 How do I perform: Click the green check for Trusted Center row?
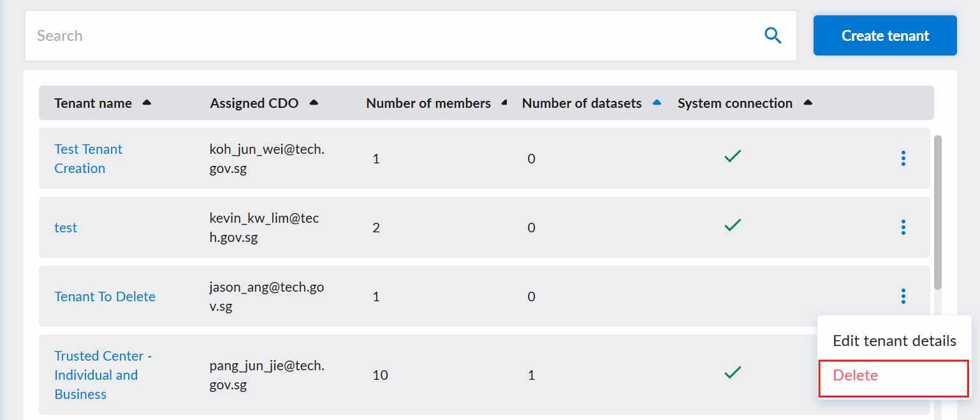pyautogui.click(x=733, y=372)
